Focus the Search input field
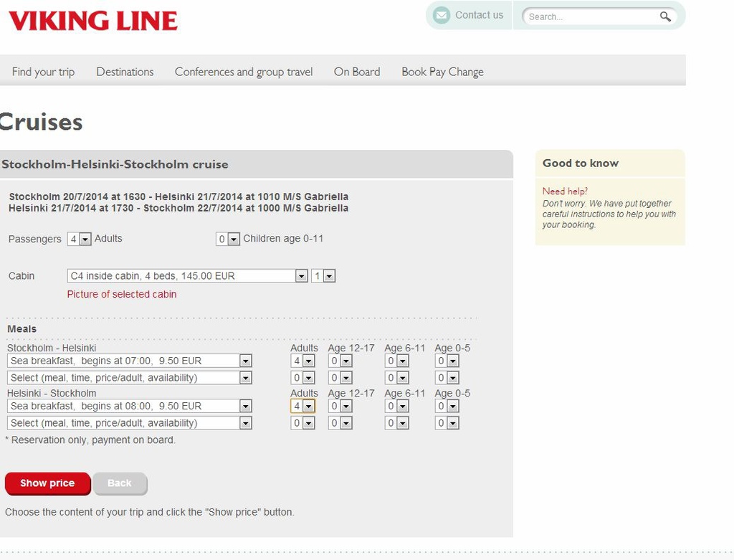 click(x=592, y=17)
